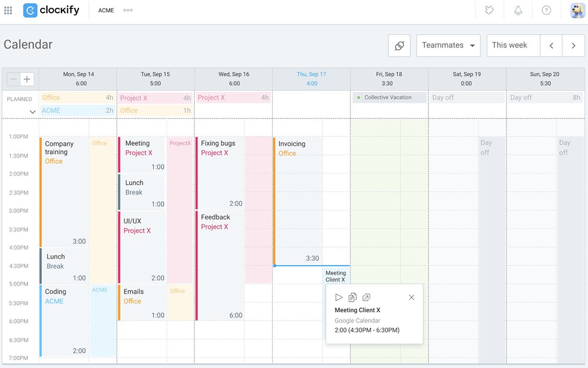Click the Clockify logo

pos(52,10)
